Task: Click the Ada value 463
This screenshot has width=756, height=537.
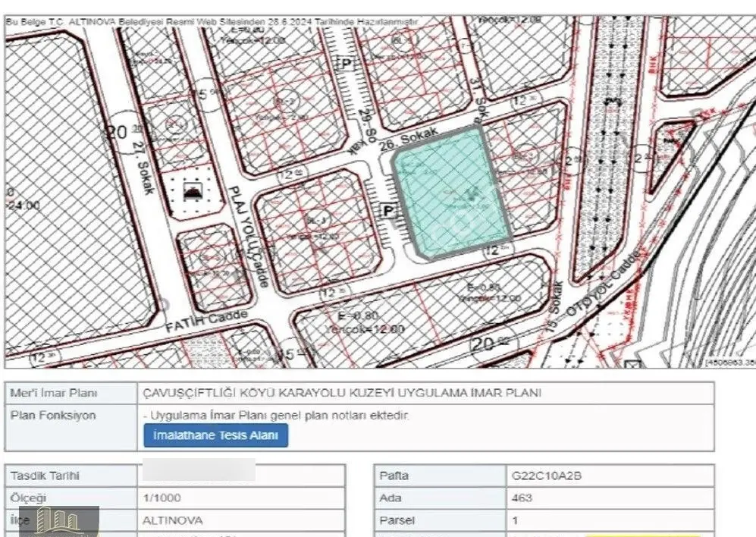Action: (522, 498)
